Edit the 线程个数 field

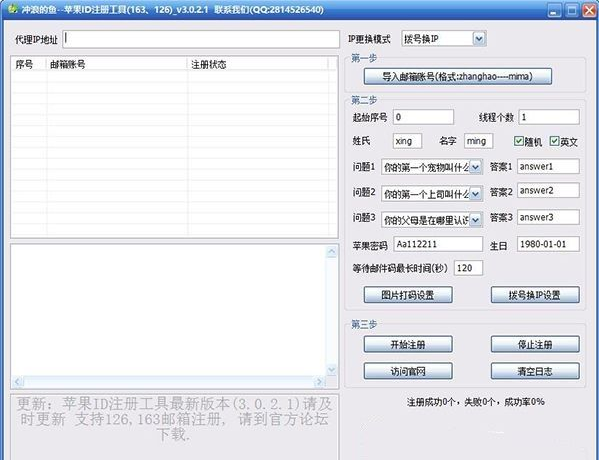pyautogui.click(x=549, y=117)
